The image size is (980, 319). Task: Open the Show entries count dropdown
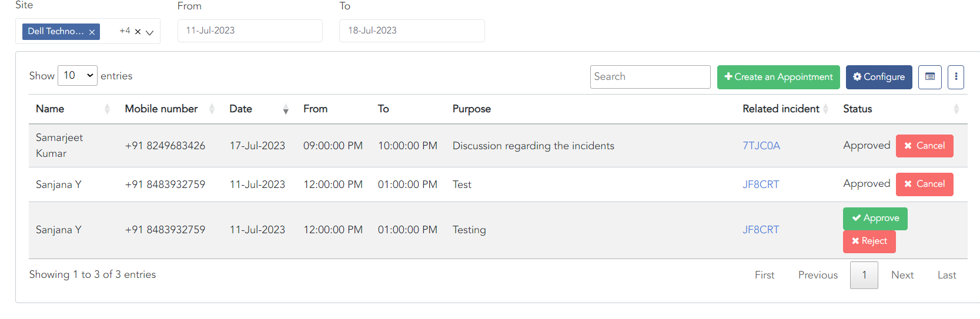pyautogui.click(x=78, y=75)
